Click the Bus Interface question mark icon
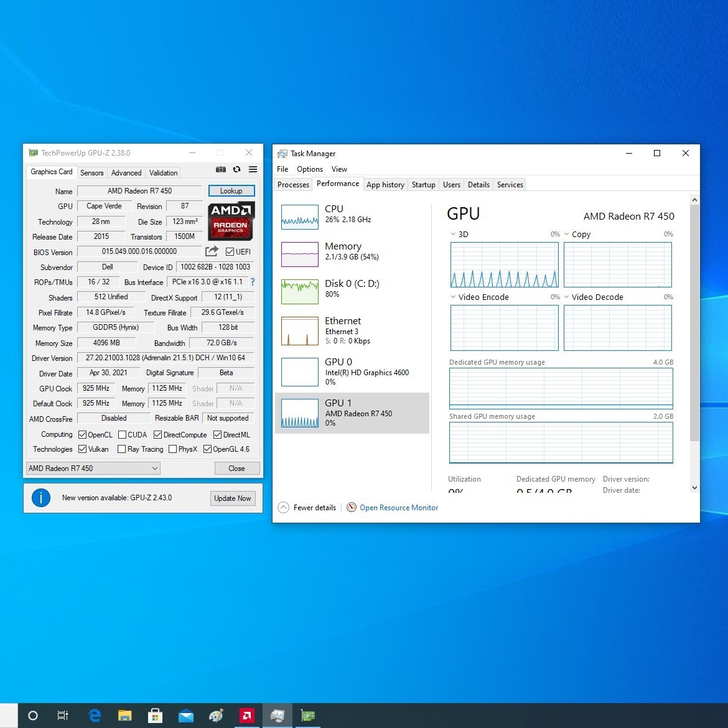Image resolution: width=728 pixels, height=728 pixels. 253,282
